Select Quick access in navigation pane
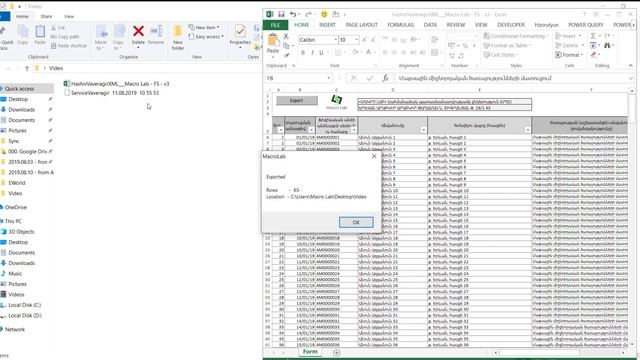Screen dimensions: 640x360 tap(19, 89)
